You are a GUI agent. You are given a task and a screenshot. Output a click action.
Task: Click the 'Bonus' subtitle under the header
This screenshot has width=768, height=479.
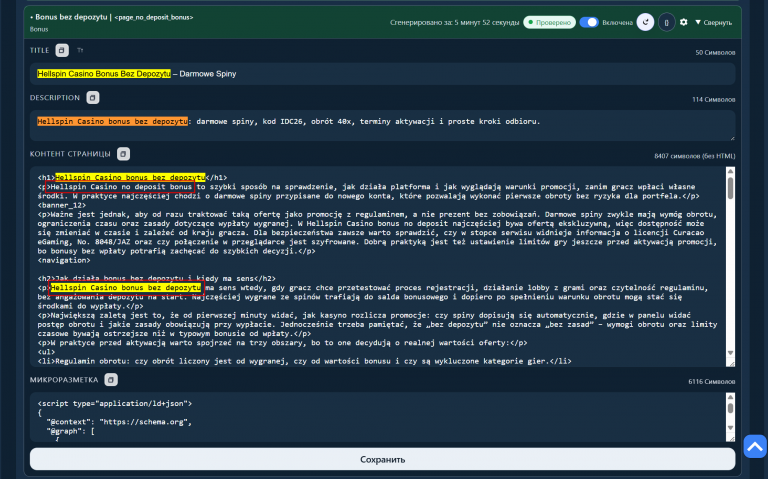[x=39, y=29]
